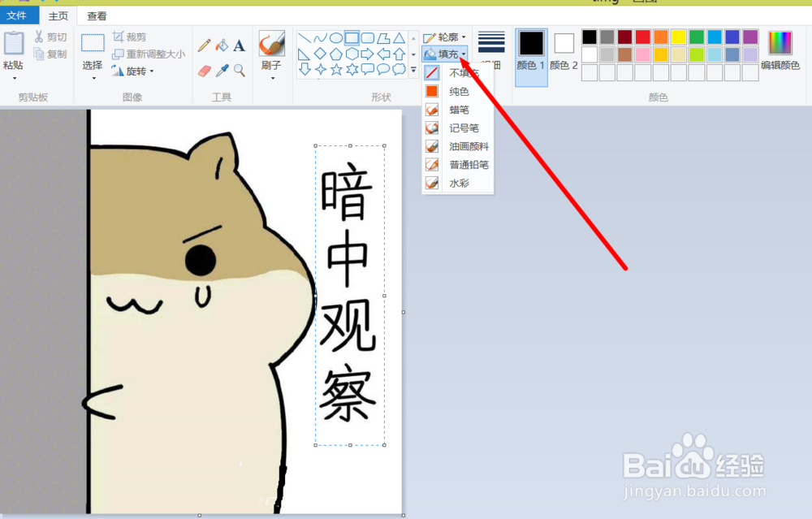
Task: Select the Color picker eyedropper tool
Action: point(222,71)
